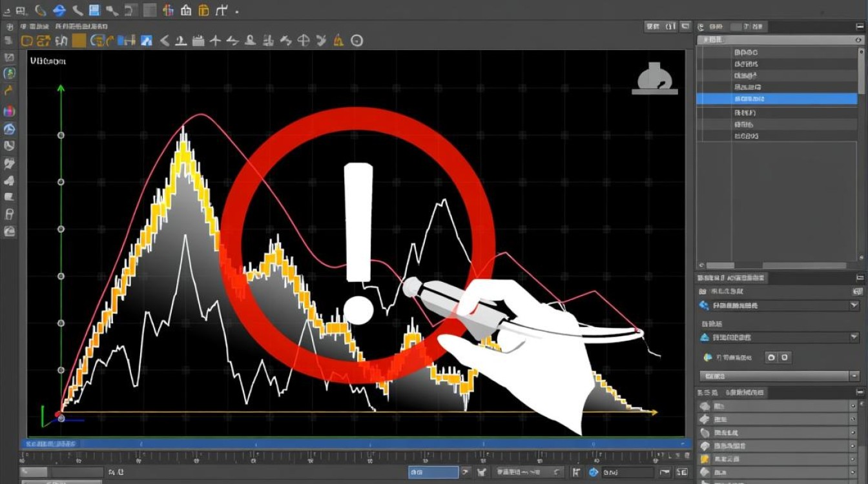This screenshot has height=484, width=868.
Task: Click the blue-white picture icon in second toolbar
Action: click(x=147, y=41)
